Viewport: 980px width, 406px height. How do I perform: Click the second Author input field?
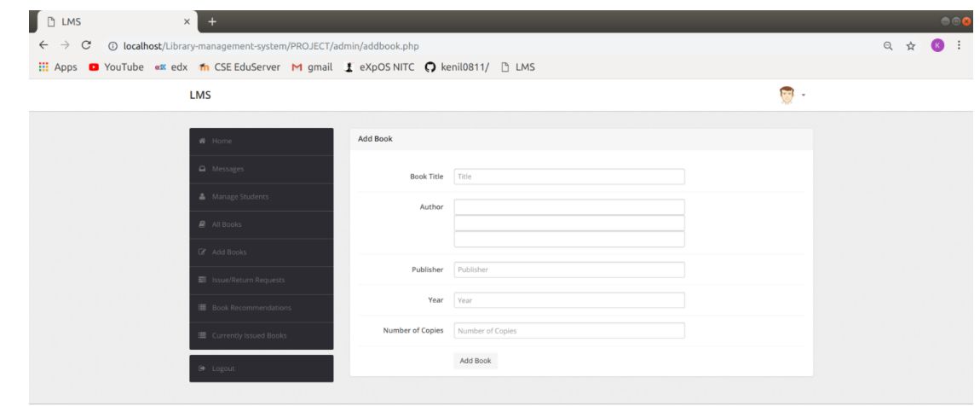point(569,223)
